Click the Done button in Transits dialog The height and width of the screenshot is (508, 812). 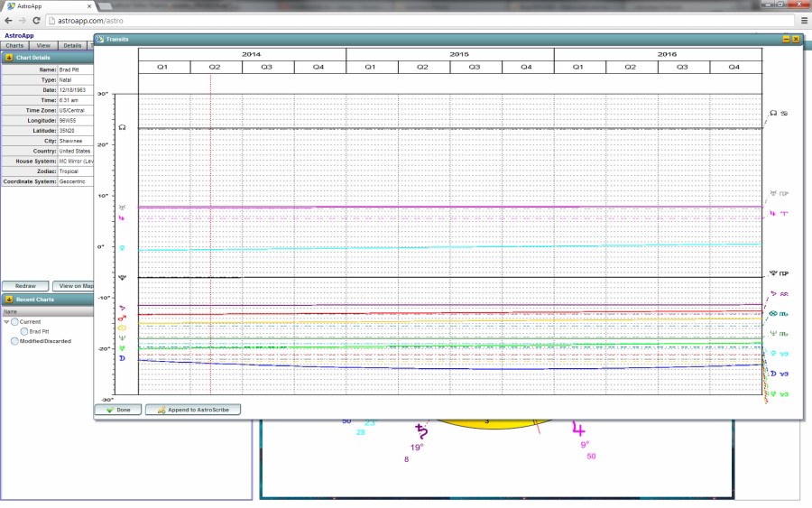[117, 410]
